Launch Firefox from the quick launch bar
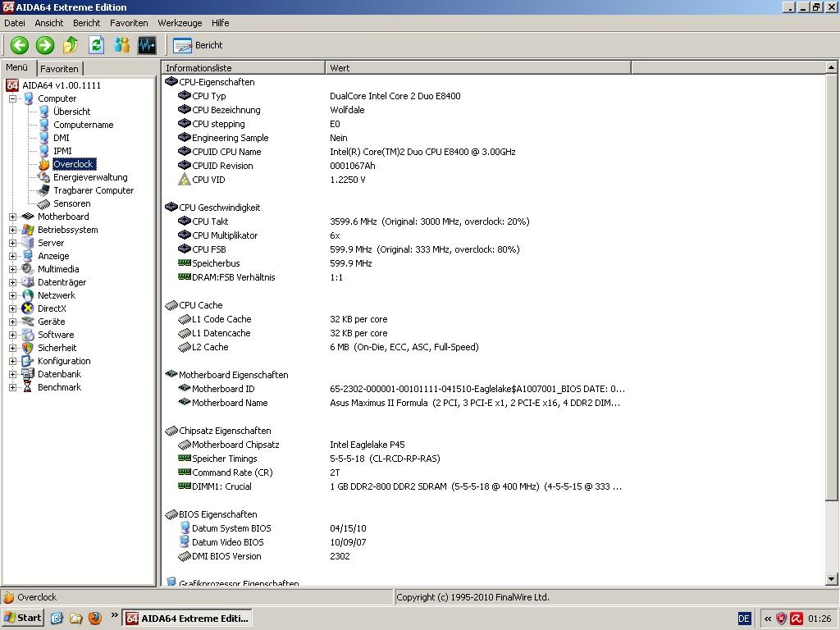The image size is (840, 630). [95, 619]
